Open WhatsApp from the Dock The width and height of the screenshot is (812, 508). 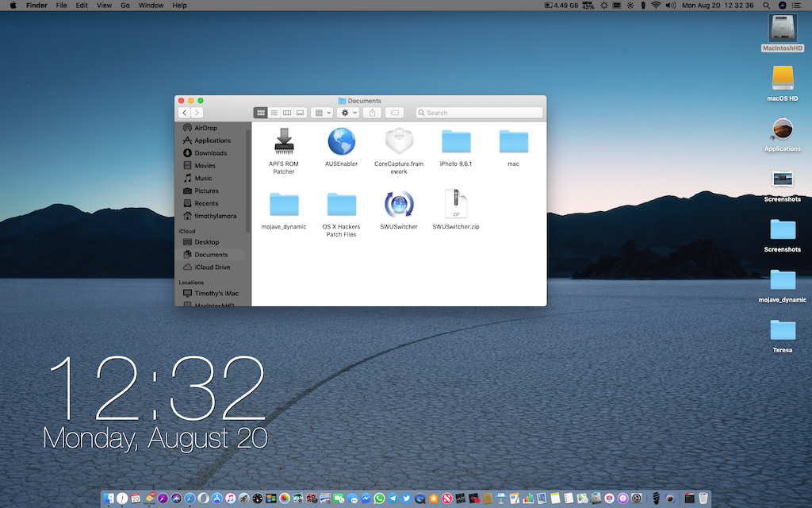(380, 498)
